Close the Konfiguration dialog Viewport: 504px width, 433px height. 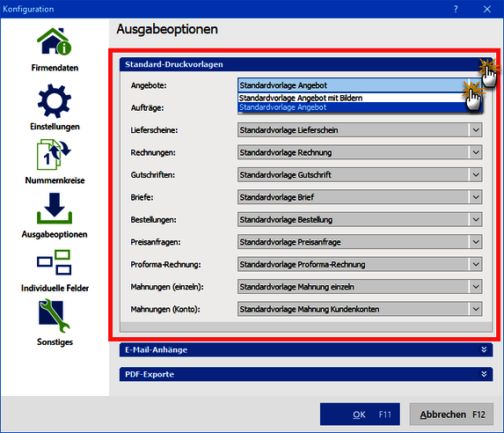[x=487, y=9]
